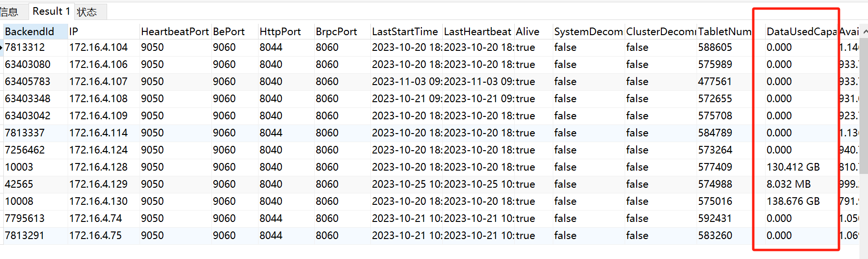Click the BackendId column header
Screen dimensions: 868x259
pyautogui.click(x=30, y=32)
